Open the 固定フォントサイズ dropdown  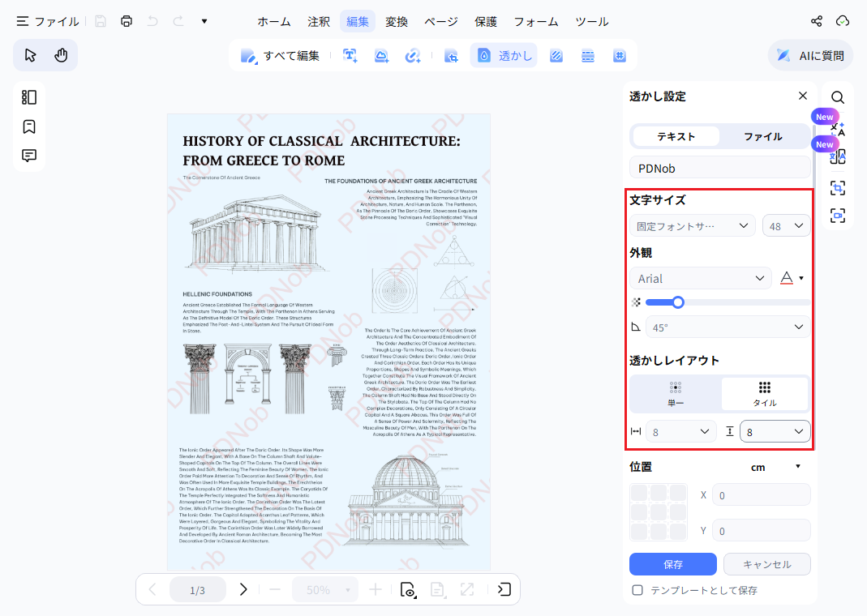click(x=693, y=226)
